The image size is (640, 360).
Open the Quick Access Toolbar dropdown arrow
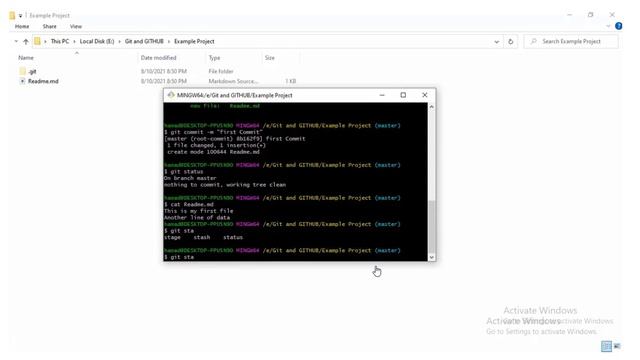(20, 16)
